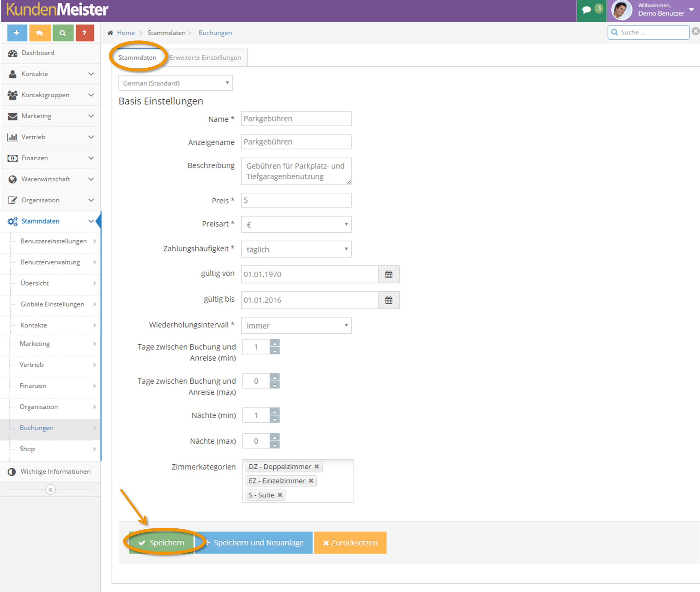Viewport: 700px width, 592px height.
Task: Click the green search shortcut icon
Action: 62,33
